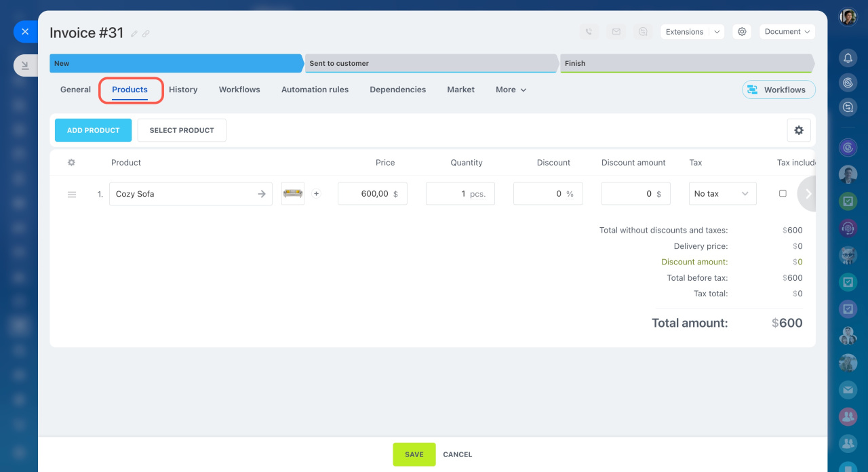Open the notifications bell in the sidebar
Image resolution: width=868 pixels, height=472 pixels.
coord(848,58)
